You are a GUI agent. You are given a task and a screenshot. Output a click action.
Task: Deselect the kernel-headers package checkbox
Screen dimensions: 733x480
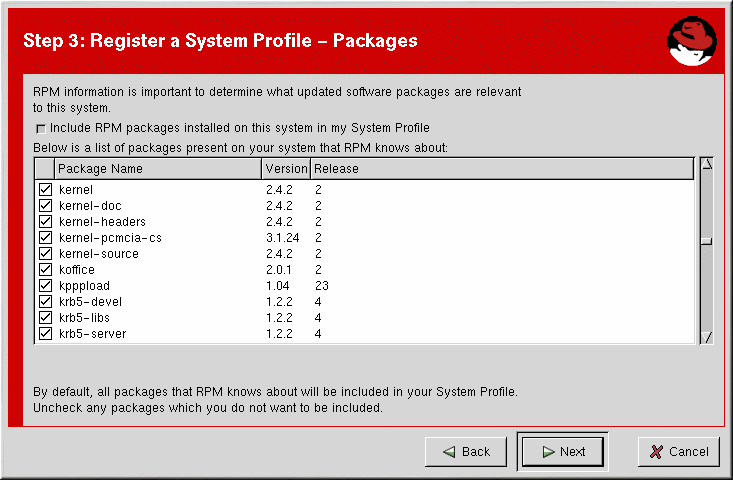point(45,221)
